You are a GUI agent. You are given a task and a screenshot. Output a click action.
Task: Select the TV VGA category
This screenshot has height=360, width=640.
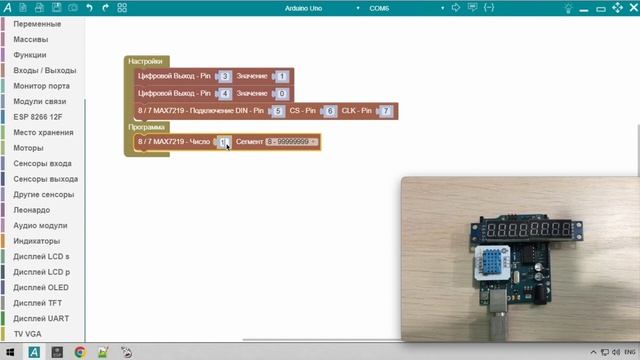tap(27, 334)
